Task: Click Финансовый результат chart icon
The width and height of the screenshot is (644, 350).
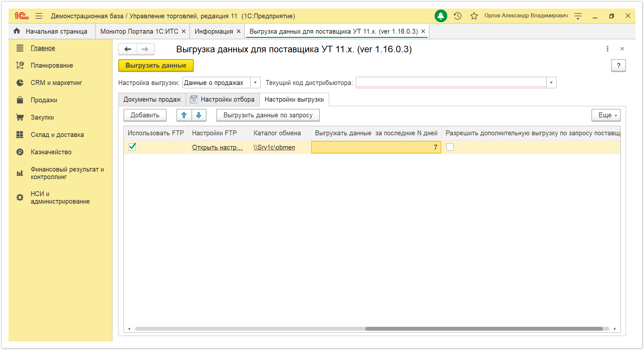Action: [20, 173]
